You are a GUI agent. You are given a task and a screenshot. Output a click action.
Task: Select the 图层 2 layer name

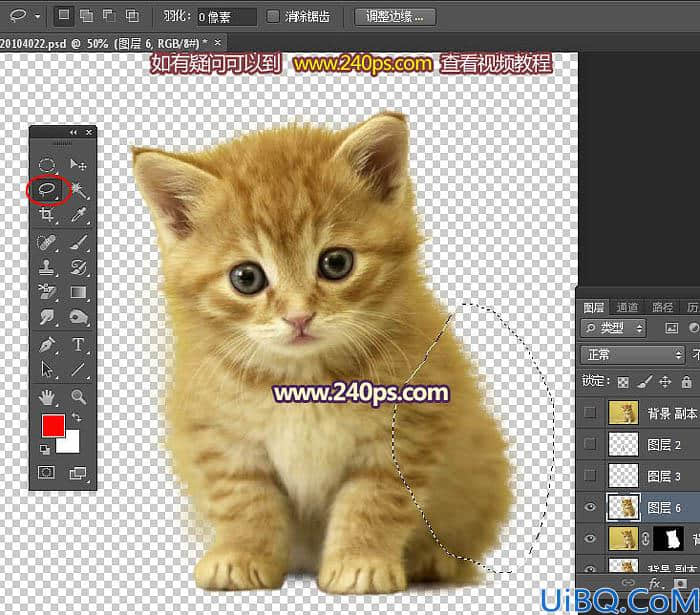664,445
